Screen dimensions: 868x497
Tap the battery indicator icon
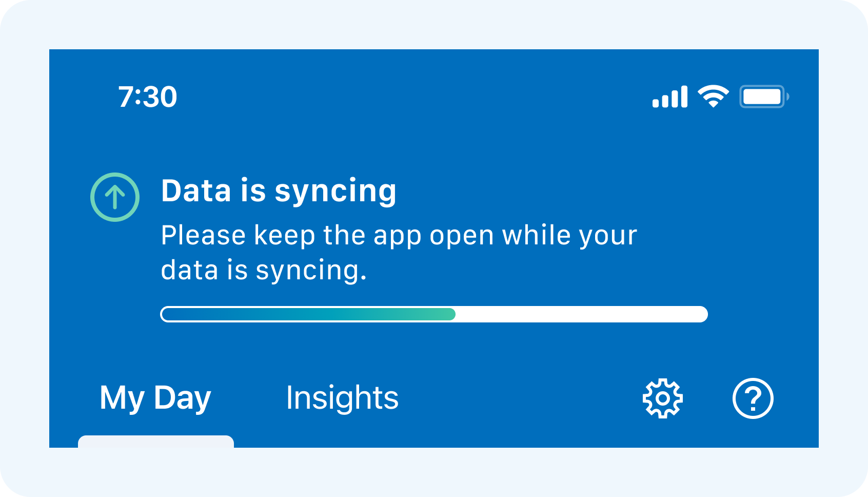pyautogui.click(x=763, y=97)
